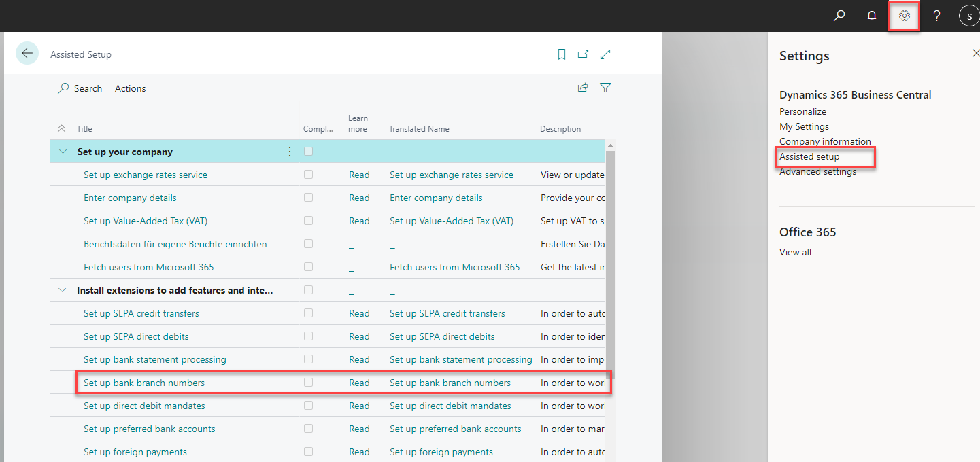Toggle Completed checkbox for Enter company details
Screen dimensions: 980x462
pos(309,198)
